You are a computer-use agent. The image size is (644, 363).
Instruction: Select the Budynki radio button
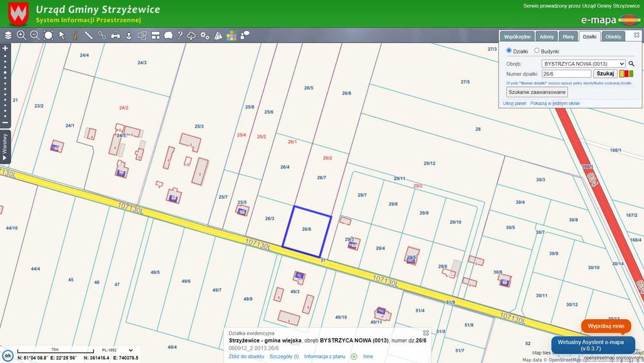536,50
